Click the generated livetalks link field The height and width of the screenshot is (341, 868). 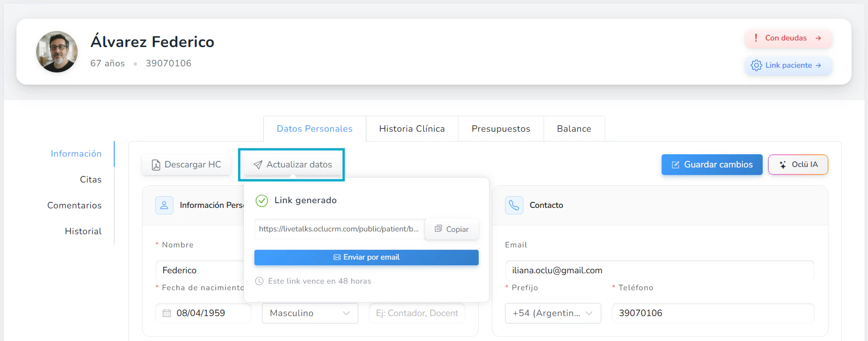point(339,229)
